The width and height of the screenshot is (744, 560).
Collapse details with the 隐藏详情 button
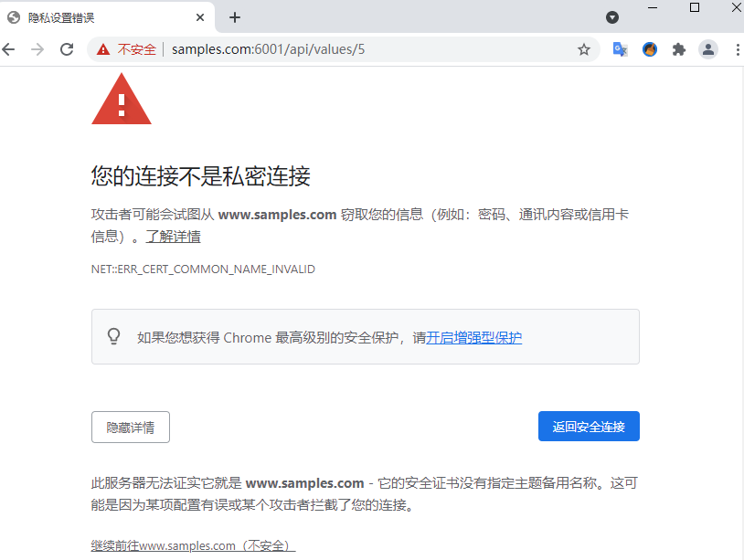coord(131,428)
